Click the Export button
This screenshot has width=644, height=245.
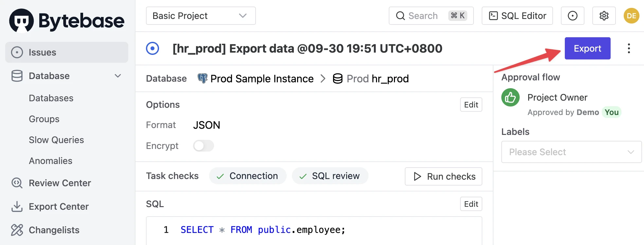[x=587, y=48]
